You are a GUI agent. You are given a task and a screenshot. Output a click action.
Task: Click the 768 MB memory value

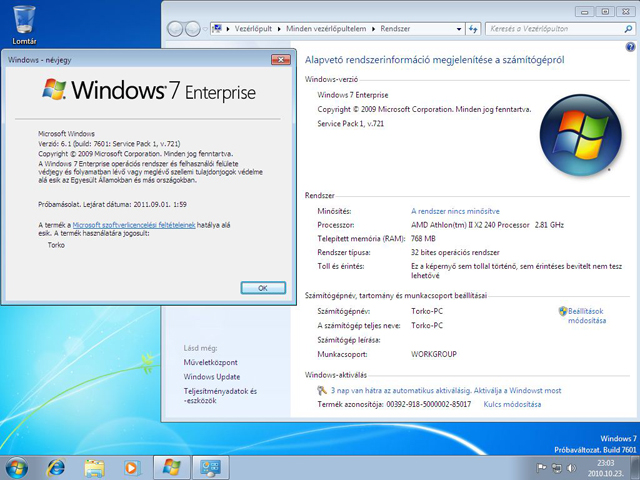coord(423,239)
